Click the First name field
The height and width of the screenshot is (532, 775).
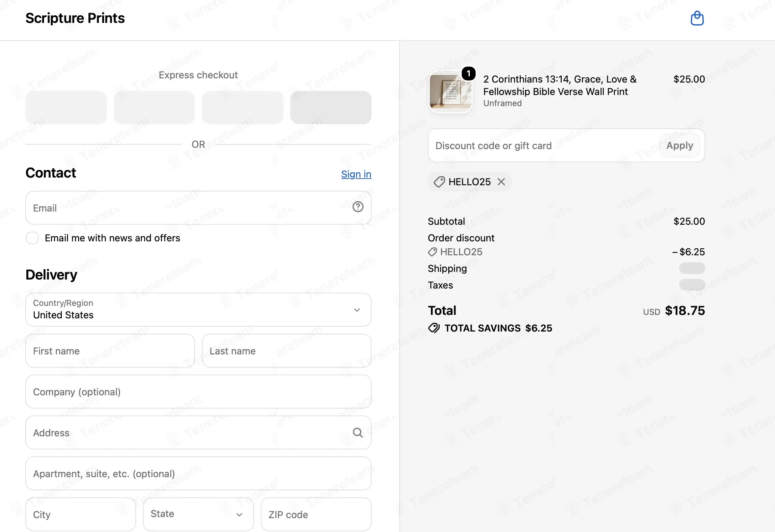point(110,351)
